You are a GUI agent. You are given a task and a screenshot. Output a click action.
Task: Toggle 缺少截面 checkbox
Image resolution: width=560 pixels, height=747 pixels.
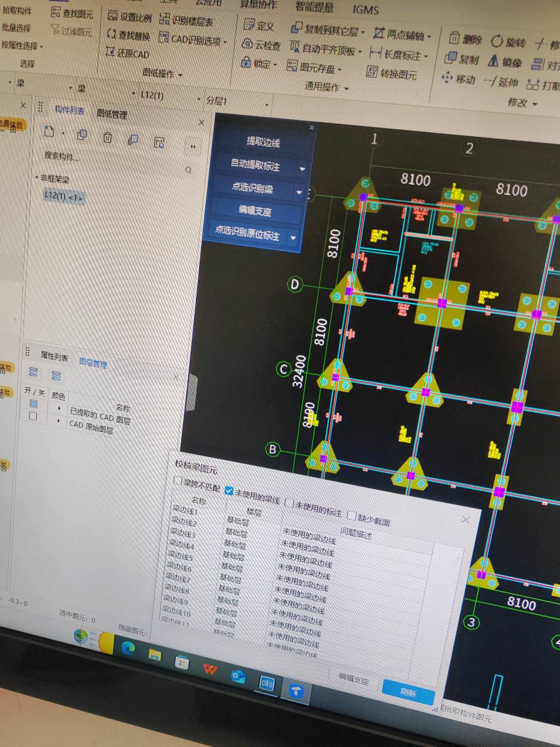[351, 516]
